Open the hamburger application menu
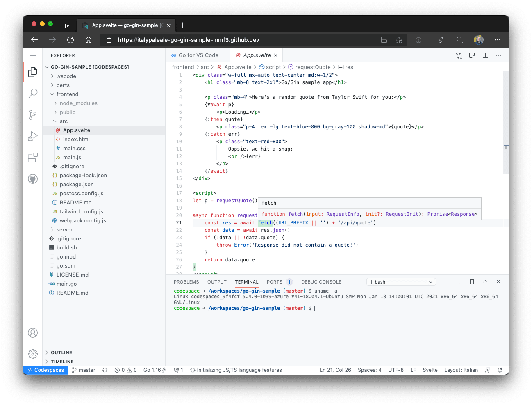 (x=33, y=55)
